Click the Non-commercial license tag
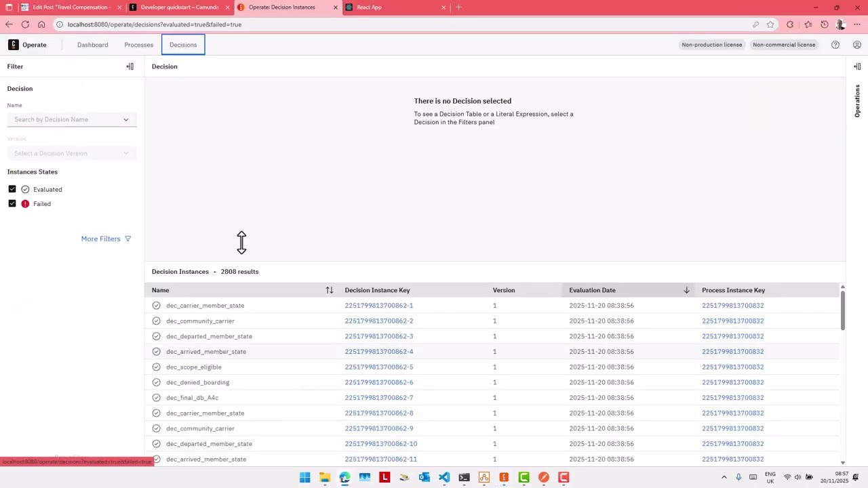 [x=784, y=45]
